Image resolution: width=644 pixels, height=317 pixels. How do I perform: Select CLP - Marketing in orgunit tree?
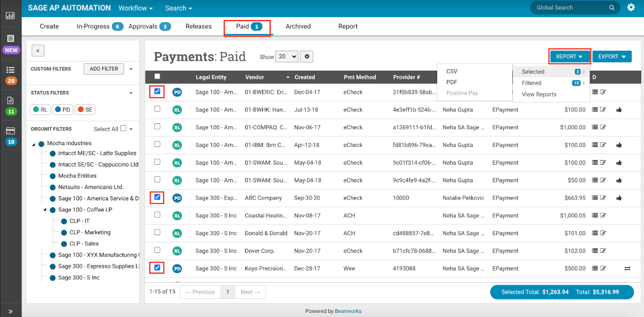(x=90, y=232)
